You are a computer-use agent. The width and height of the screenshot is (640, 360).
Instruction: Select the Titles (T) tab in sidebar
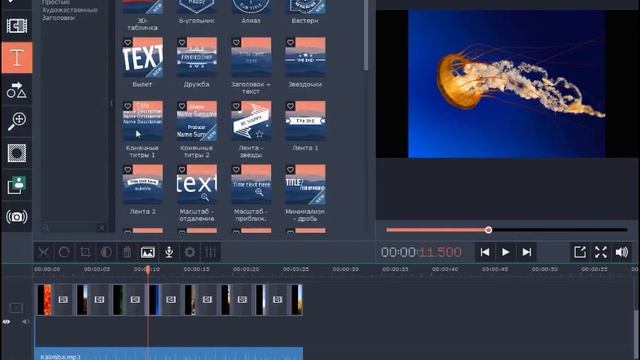[17, 58]
